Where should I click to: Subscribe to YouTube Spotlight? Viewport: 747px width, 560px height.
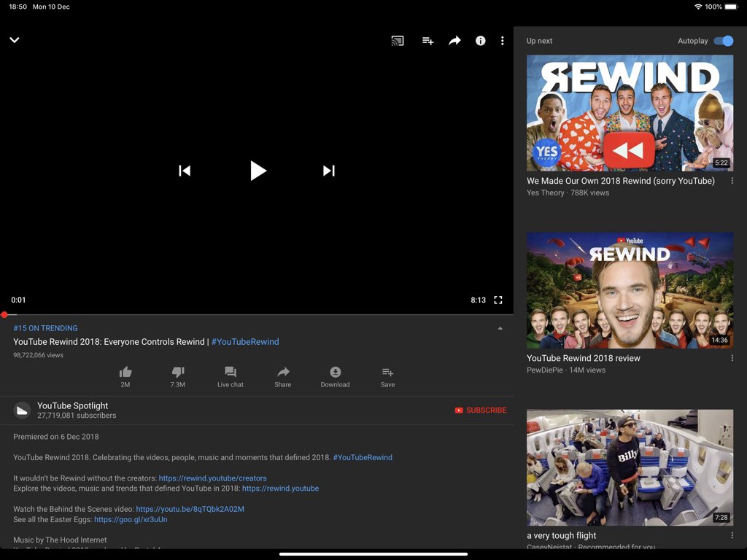(481, 410)
